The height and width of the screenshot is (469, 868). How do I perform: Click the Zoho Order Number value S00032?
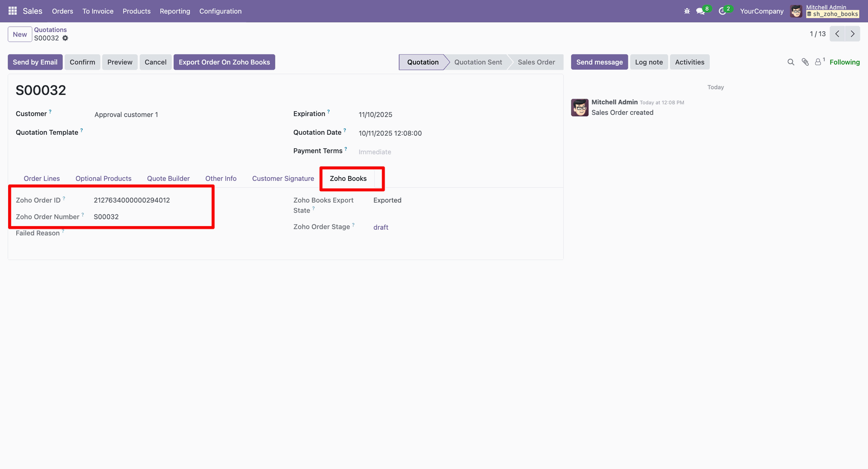coord(106,217)
